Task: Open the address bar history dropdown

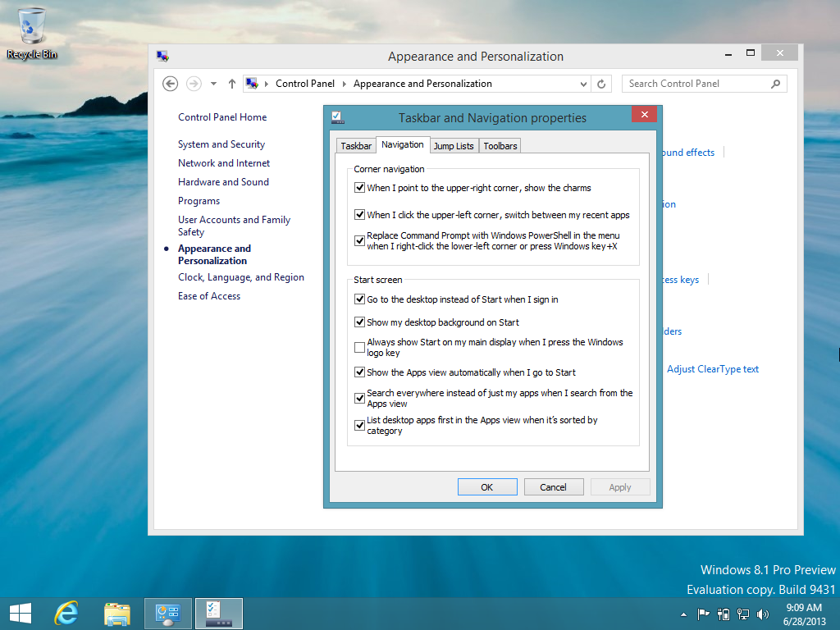Action: click(x=583, y=84)
